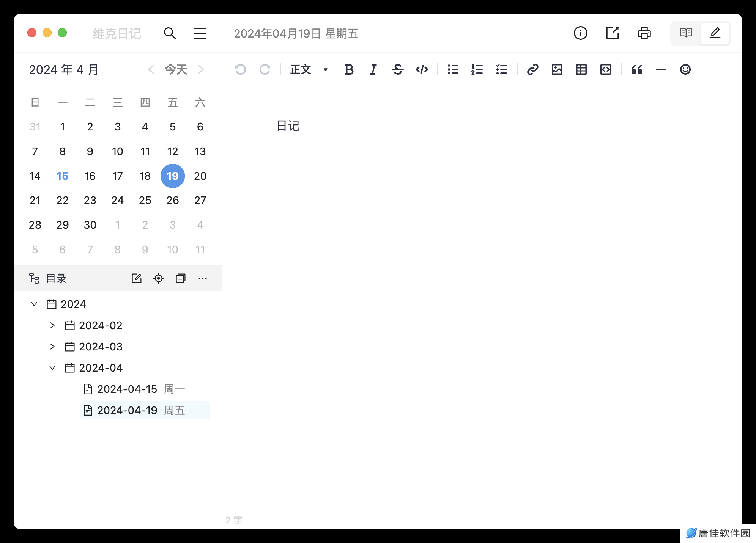The height and width of the screenshot is (543, 756).
Task: Click the 2 字 word count
Action: pyautogui.click(x=234, y=520)
